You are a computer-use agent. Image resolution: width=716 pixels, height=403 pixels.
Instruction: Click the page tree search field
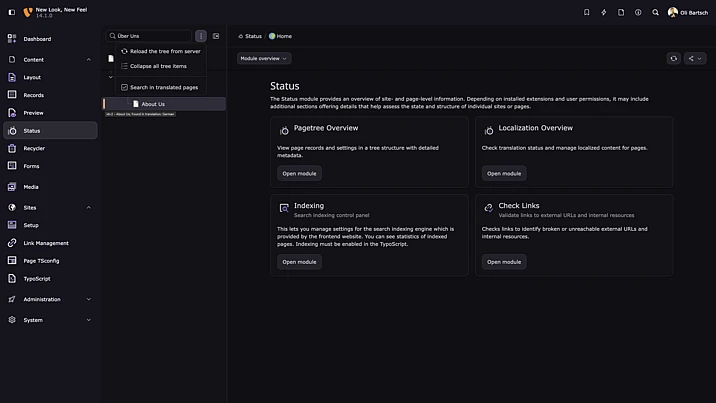point(150,36)
